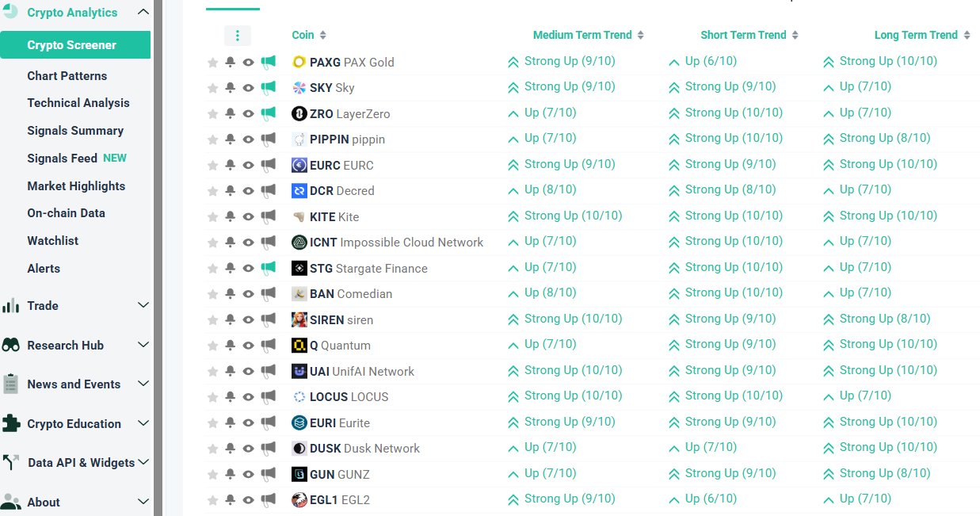Toggle watch eye for SKY Sky

point(248,88)
